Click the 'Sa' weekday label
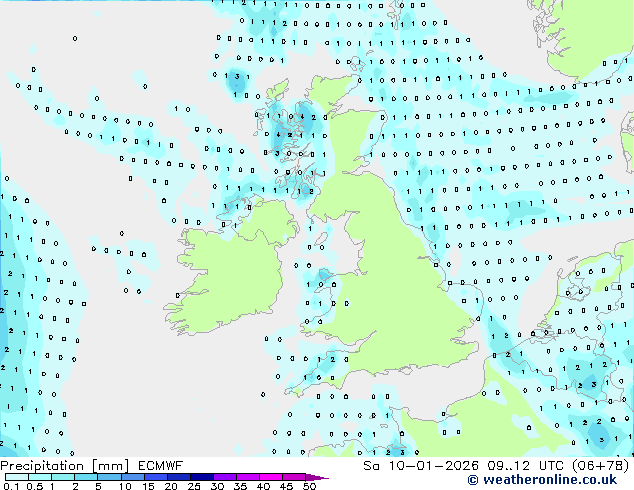Viewport: 634px width, 490px height. [372, 466]
